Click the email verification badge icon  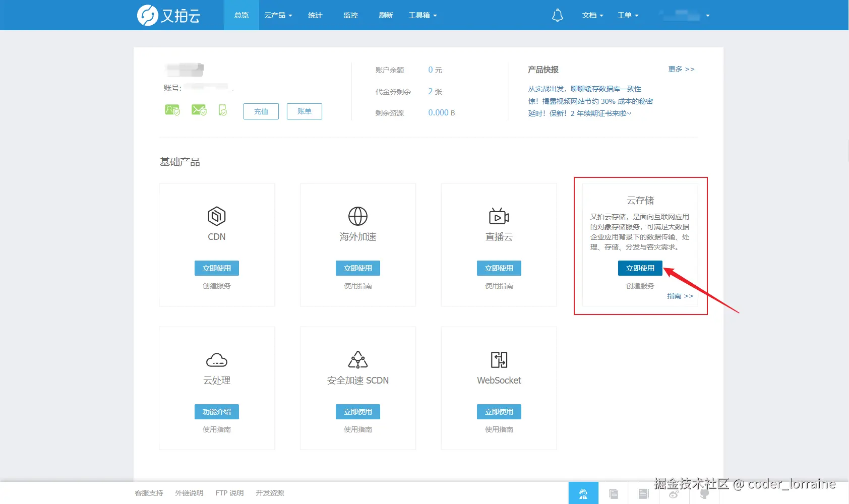pyautogui.click(x=199, y=110)
